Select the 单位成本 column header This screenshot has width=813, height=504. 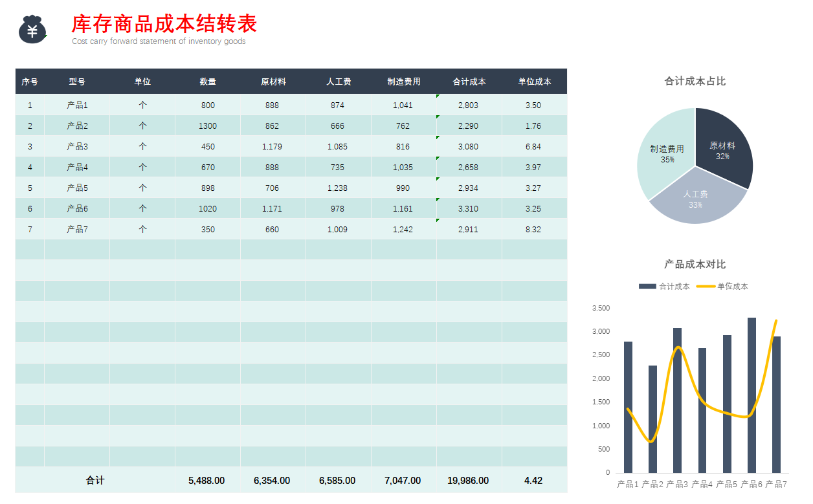coord(534,82)
